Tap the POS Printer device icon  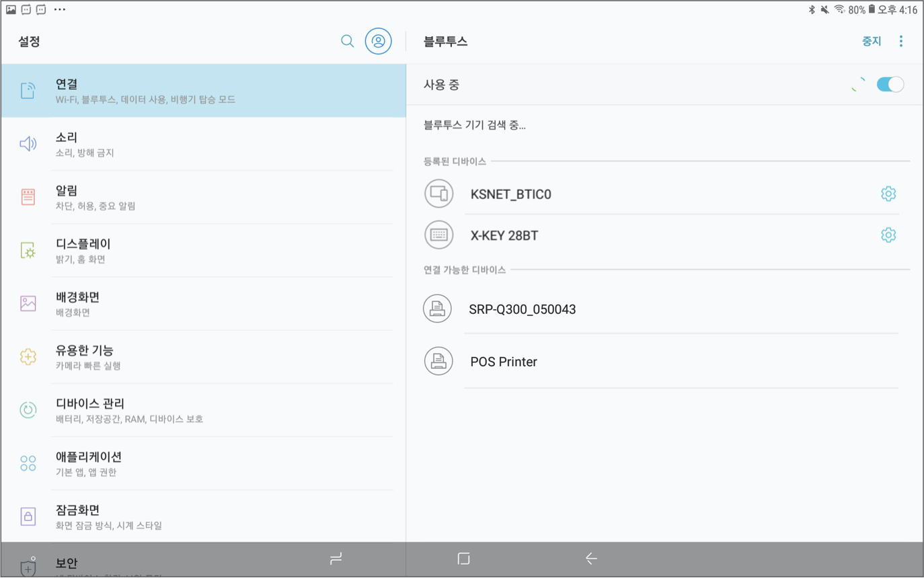tap(438, 361)
